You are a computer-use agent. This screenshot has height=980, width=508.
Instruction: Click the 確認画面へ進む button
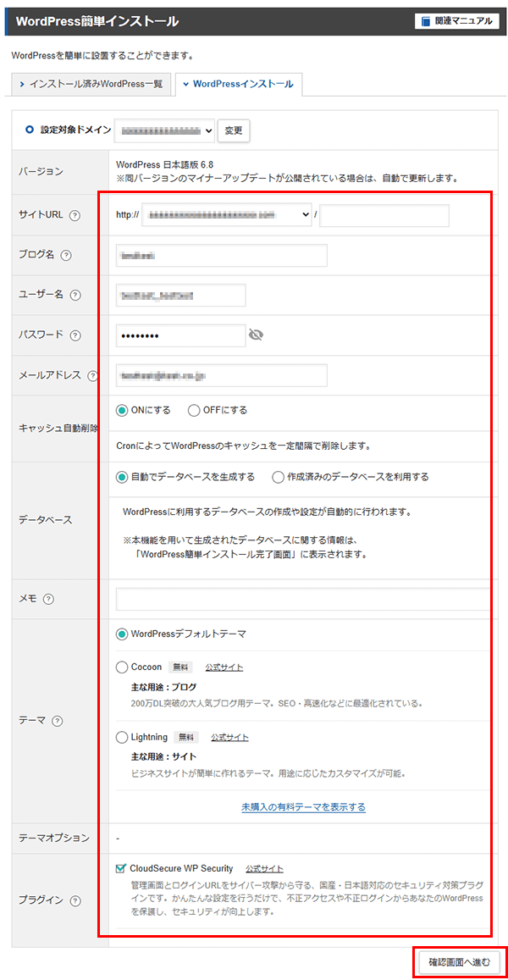pos(461,962)
